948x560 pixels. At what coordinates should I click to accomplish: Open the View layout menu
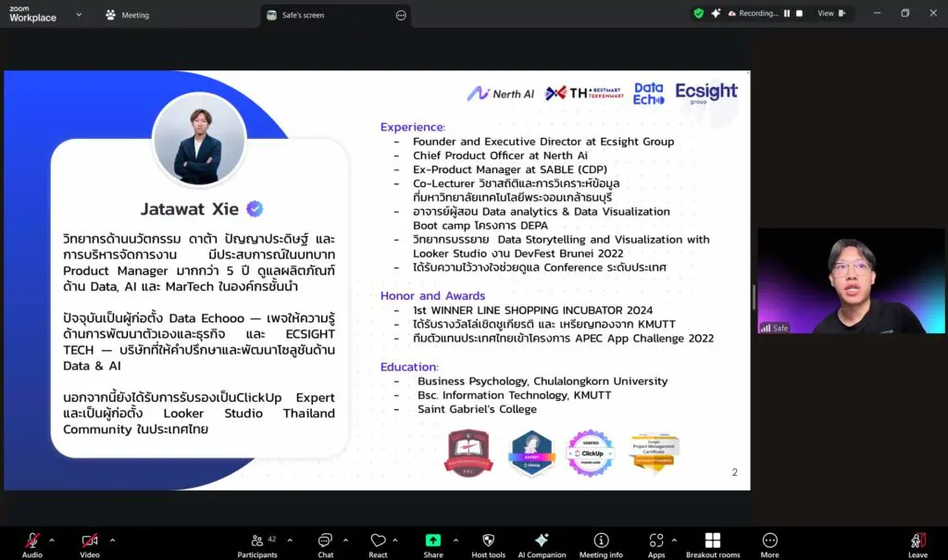point(831,13)
